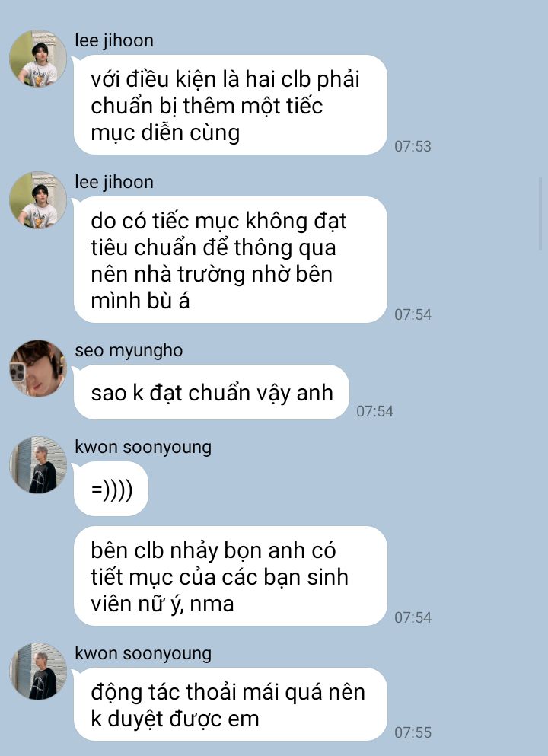
Task: Click the first kwon soonyoung sender name
Action: [x=143, y=448]
